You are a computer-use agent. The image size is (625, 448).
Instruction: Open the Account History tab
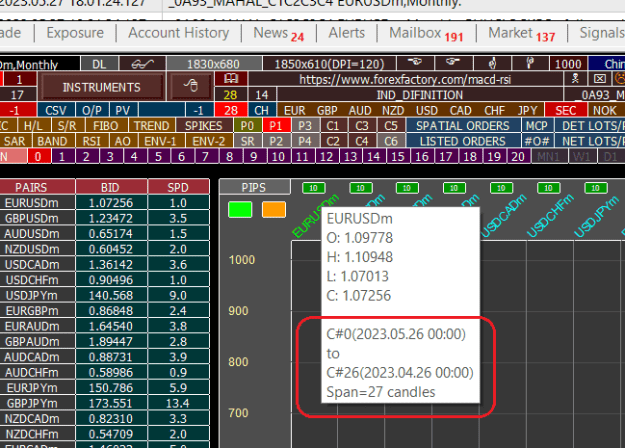coord(179,33)
